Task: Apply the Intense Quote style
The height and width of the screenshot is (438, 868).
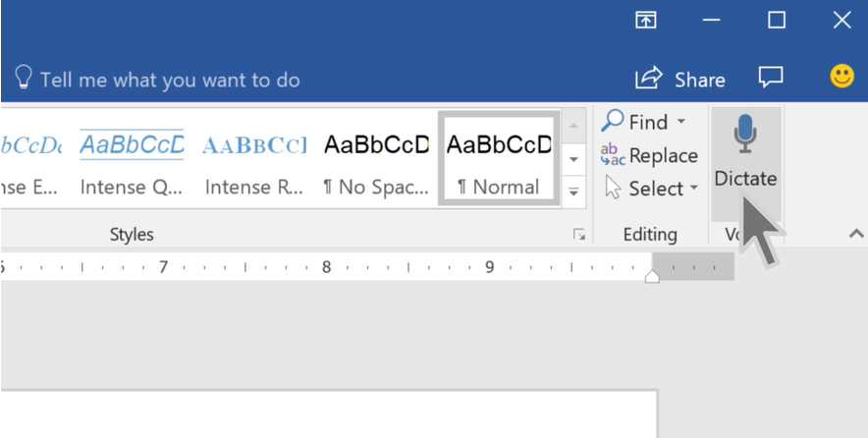Action: (x=132, y=158)
